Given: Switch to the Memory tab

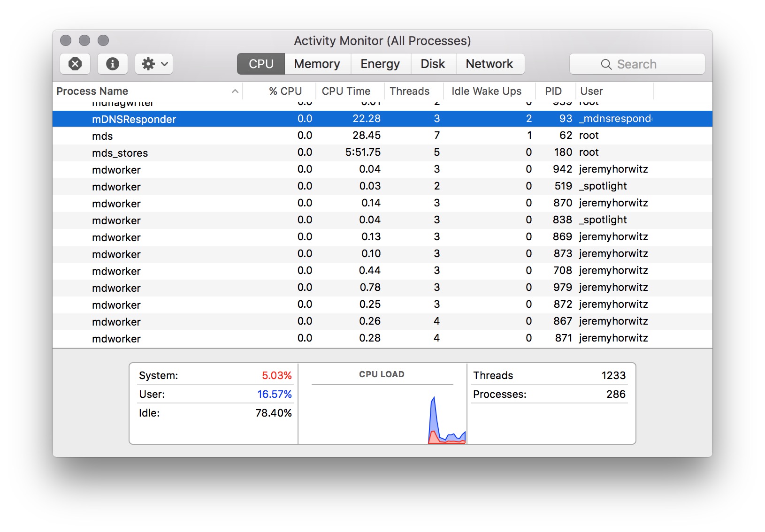Looking at the screenshot, I should click(x=317, y=64).
